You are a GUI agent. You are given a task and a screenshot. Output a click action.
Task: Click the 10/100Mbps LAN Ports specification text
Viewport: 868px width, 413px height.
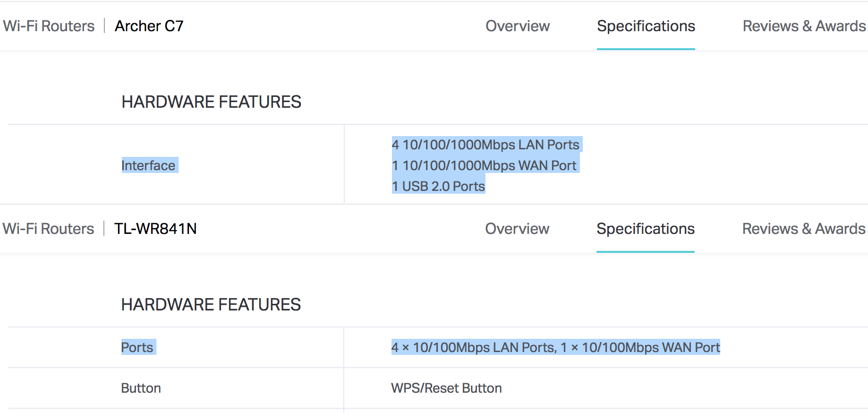[473, 347]
